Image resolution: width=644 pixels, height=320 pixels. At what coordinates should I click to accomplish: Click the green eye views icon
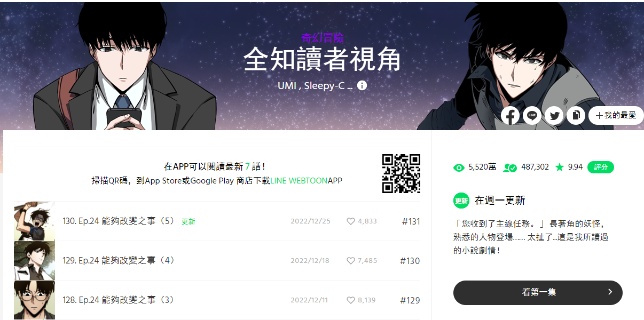[x=459, y=167]
